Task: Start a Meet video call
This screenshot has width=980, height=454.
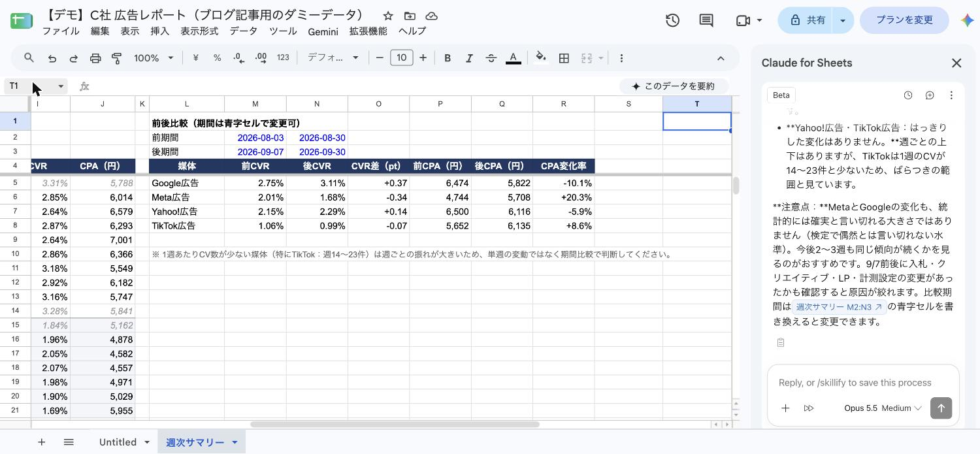Action: [743, 20]
